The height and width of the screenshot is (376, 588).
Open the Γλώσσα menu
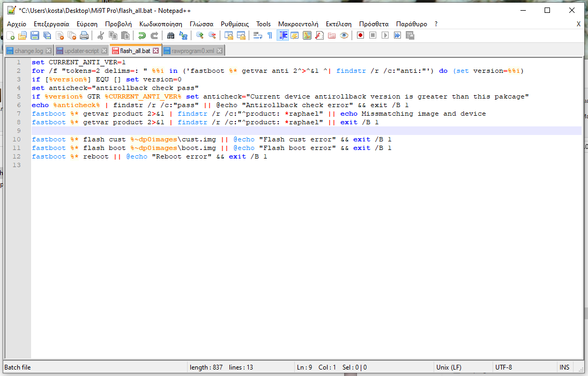201,24
